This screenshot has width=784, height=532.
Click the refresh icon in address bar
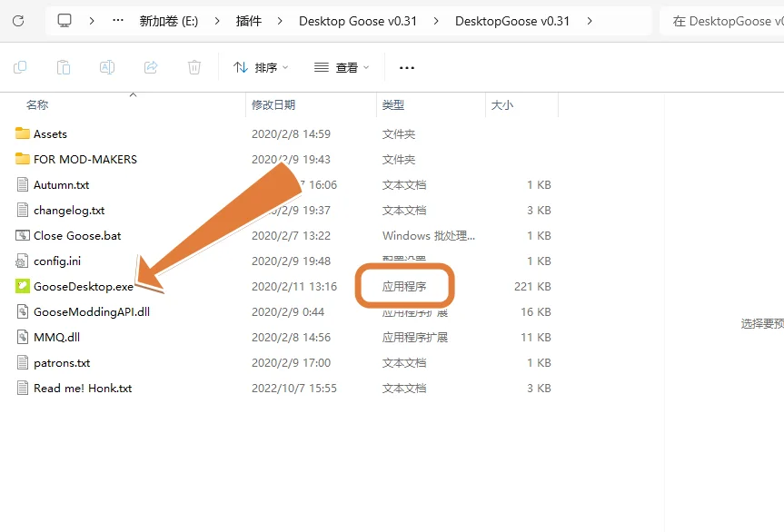18,21
